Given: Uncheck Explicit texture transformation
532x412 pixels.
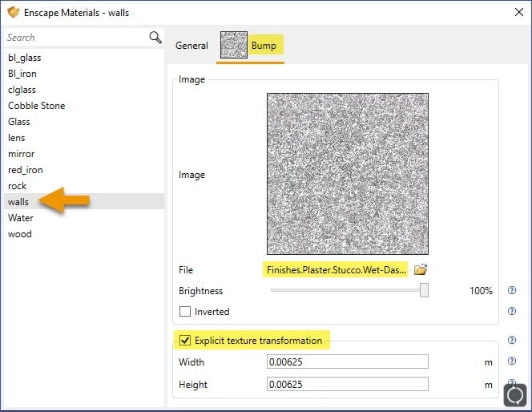Looking at the screenshot, I should click(185, 341).
